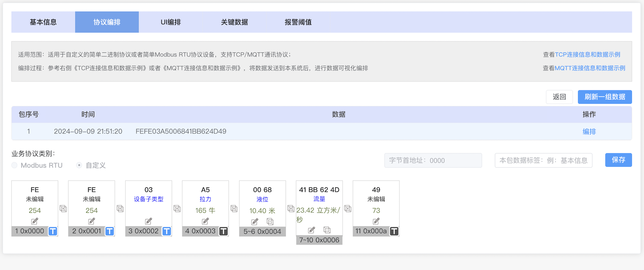Focus the 本包数据标签 input field
Image resolution: width=644 pixels, height=270 pixels.
tap(543, 160)
